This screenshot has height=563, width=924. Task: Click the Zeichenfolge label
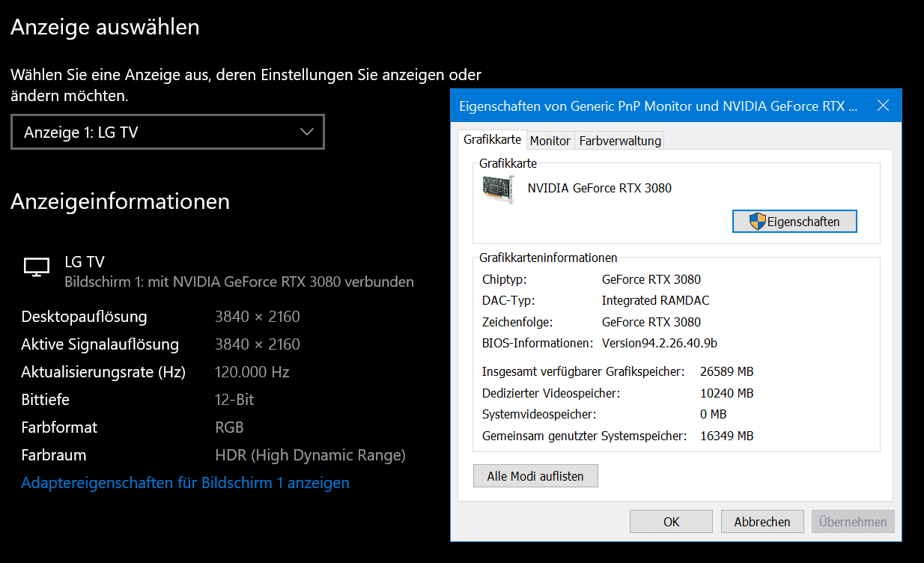pyautogui.click(x=517, y=322)
